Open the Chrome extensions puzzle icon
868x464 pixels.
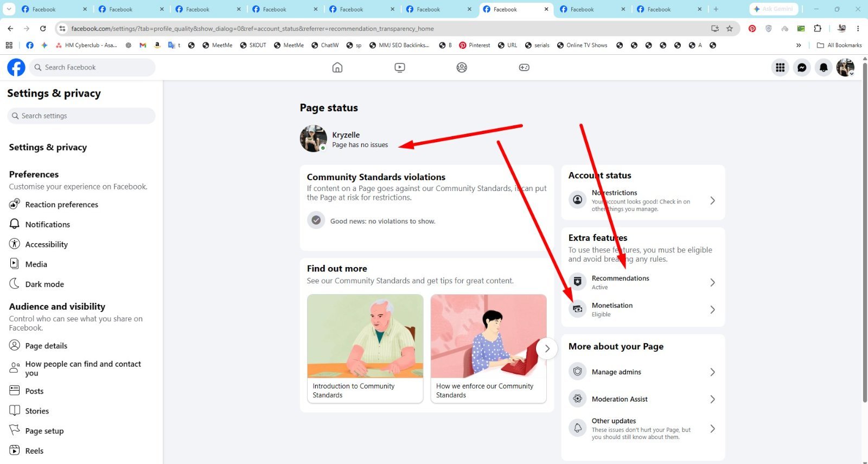(x=818, y=28)
